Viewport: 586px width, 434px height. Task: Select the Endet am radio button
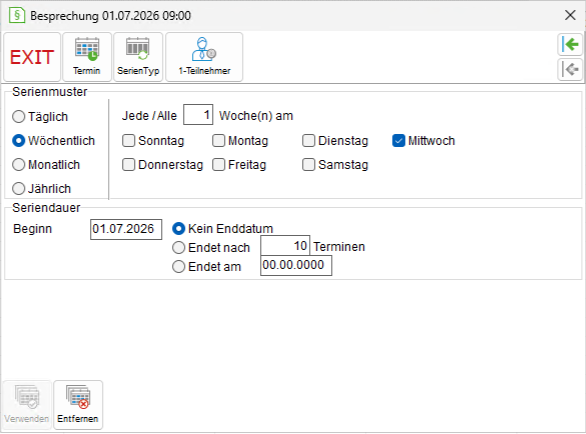179,267
